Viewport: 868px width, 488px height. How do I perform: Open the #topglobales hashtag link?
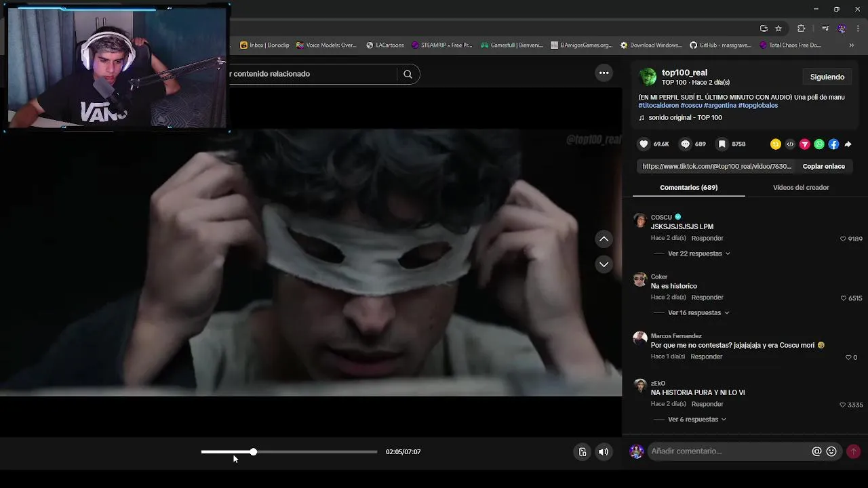758,105
